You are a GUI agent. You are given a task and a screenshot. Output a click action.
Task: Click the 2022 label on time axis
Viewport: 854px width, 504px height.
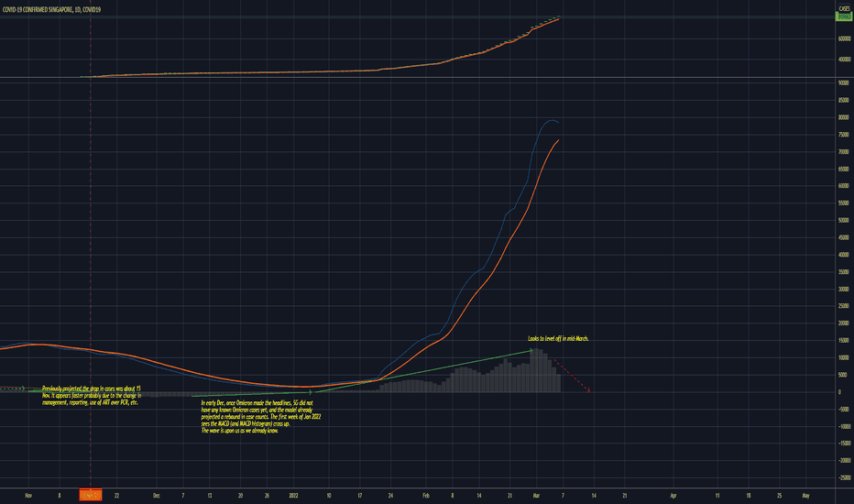pyautogui.click(x=293, y=496)
